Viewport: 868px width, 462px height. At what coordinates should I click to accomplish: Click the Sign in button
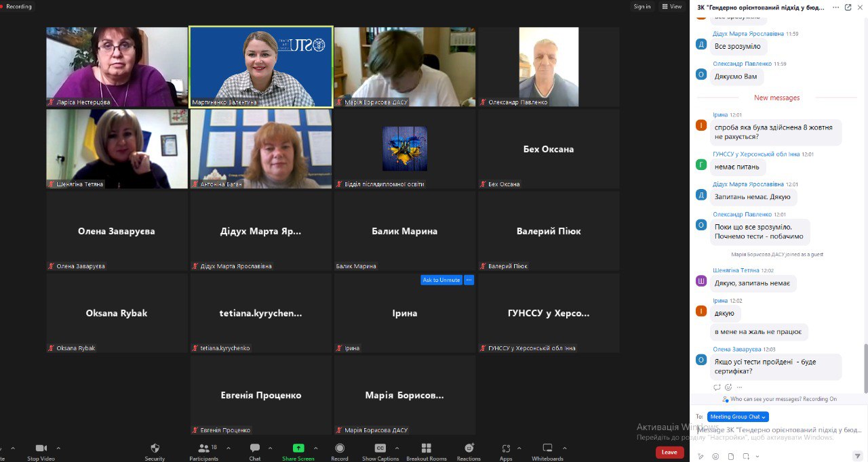[x=642, y=7]
